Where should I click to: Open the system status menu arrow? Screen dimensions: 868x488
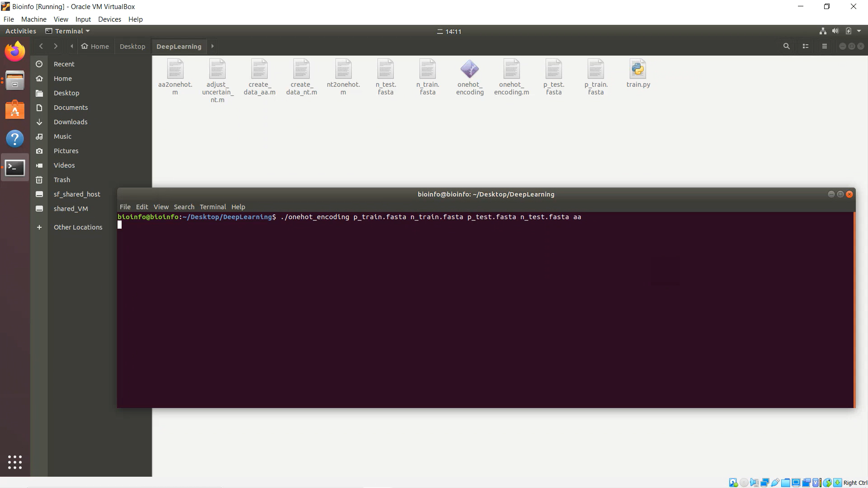tap(859, 31)
